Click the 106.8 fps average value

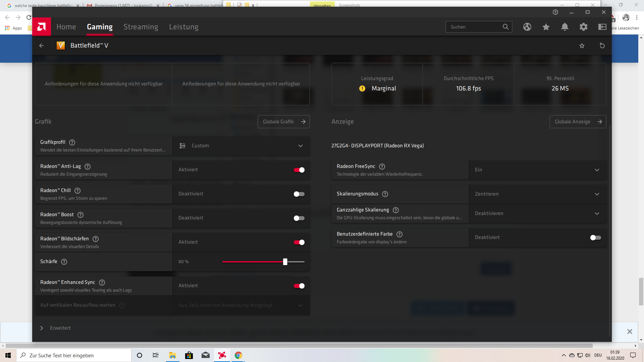(468, 88)
